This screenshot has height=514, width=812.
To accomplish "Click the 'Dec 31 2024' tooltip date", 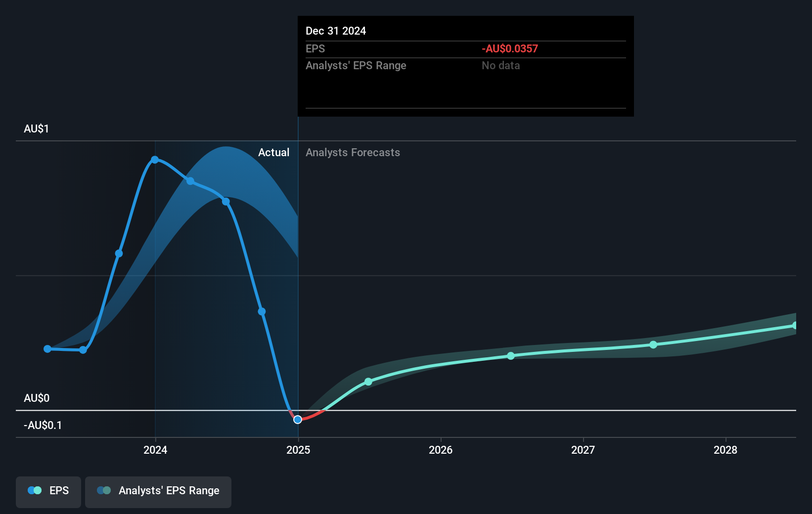I will [336, 31].
